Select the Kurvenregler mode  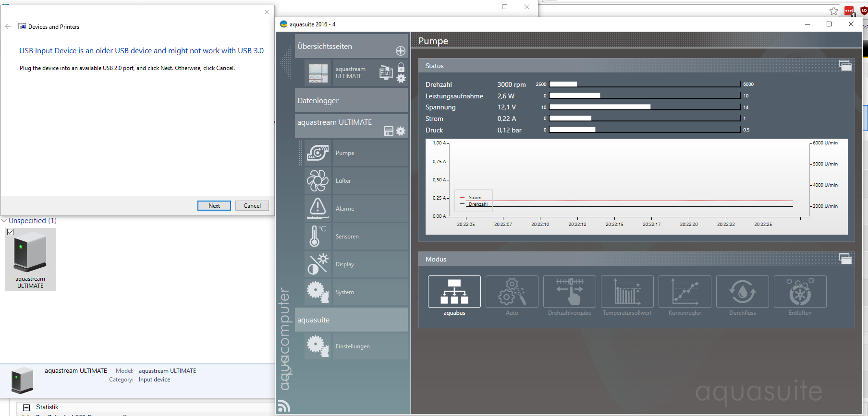[x=685, y=292]
